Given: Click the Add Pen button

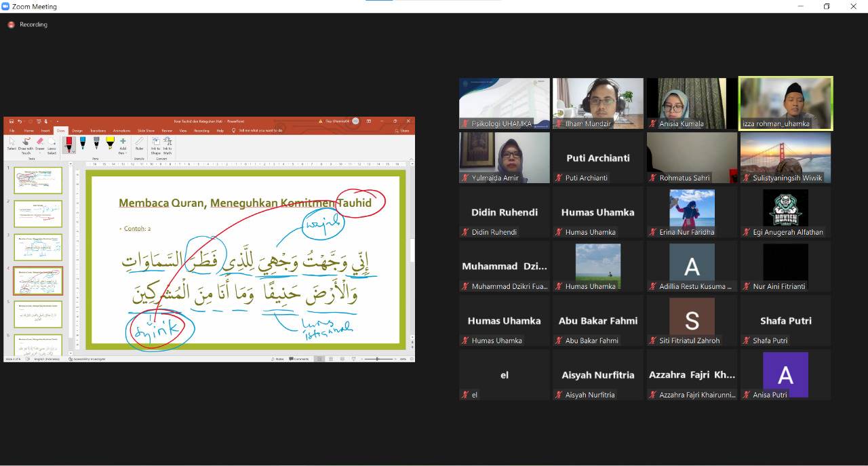Looking at the screenshot, I should pos(123,144).
